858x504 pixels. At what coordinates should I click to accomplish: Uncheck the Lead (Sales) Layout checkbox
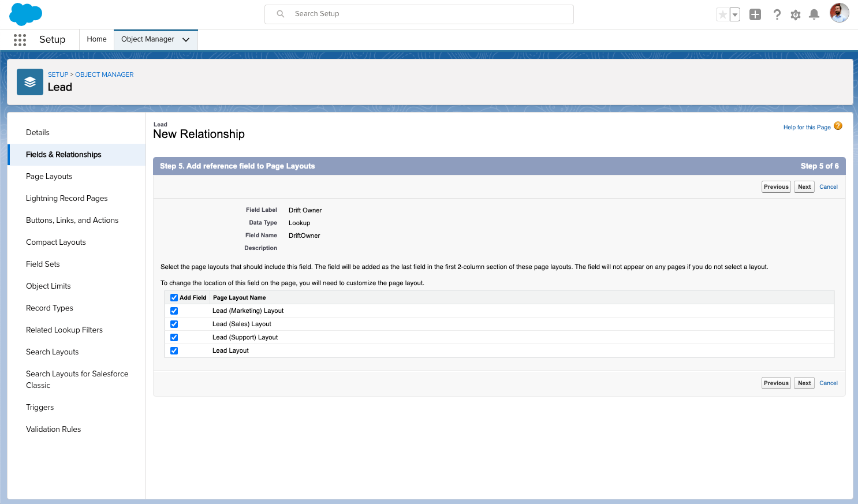point(174,324)
